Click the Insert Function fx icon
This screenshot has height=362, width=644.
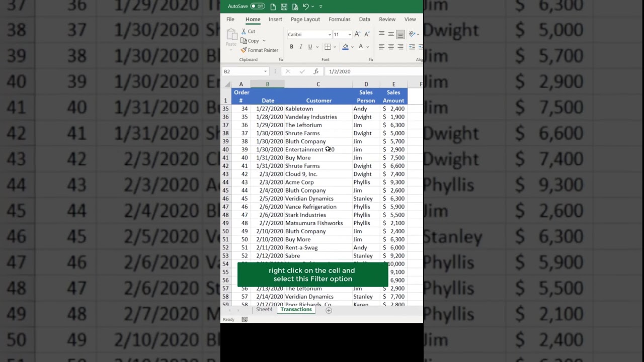[316, 71]
